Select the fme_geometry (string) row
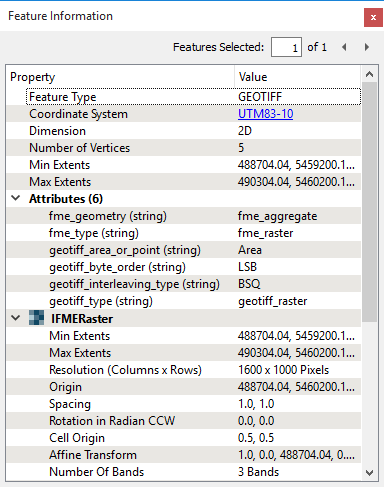The image size is (384, 487). click(184, 216)
